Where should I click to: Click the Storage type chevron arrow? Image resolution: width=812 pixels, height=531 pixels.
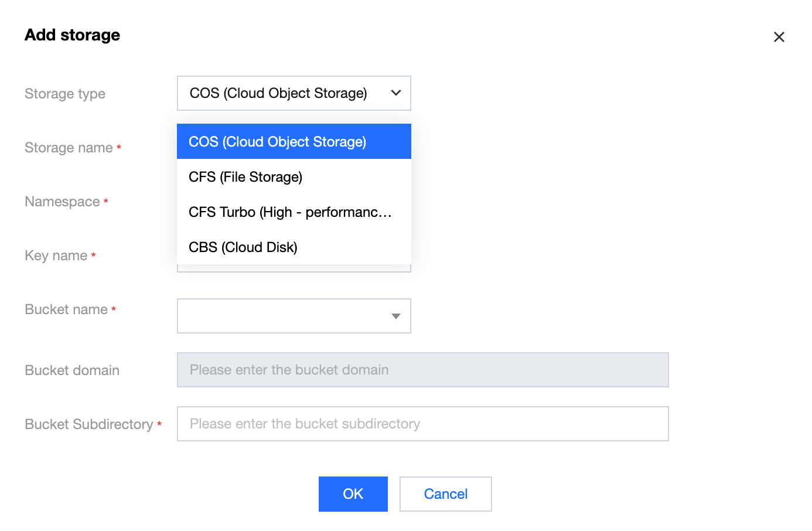point(396,93)
